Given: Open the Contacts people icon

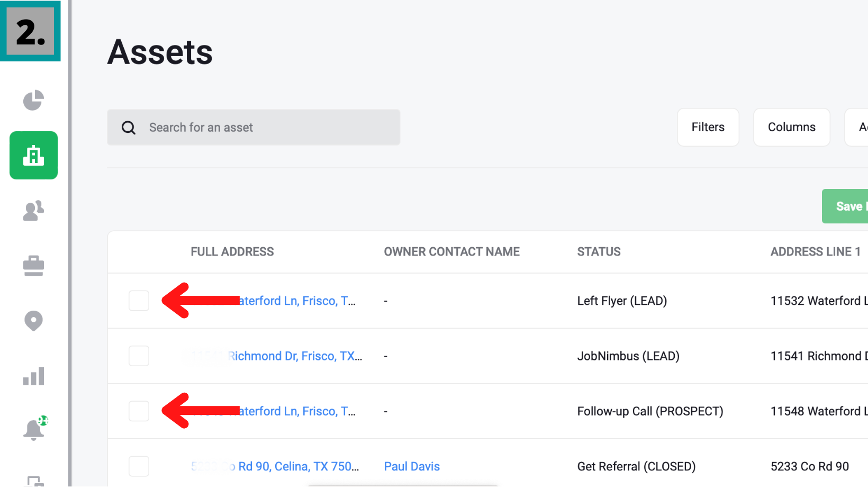Looking at the screenshot, I should [33, 211].
